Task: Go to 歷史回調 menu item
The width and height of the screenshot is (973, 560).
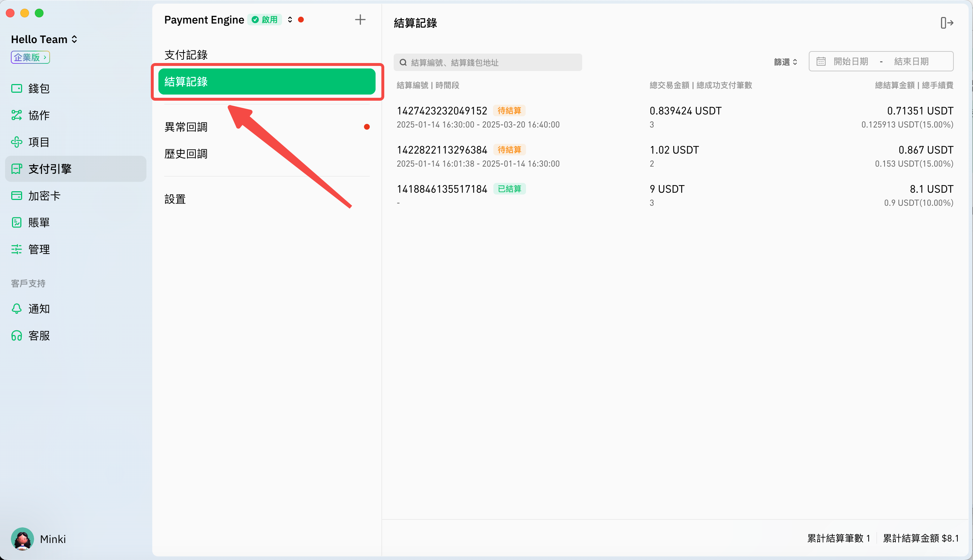Action: [186, 154]
